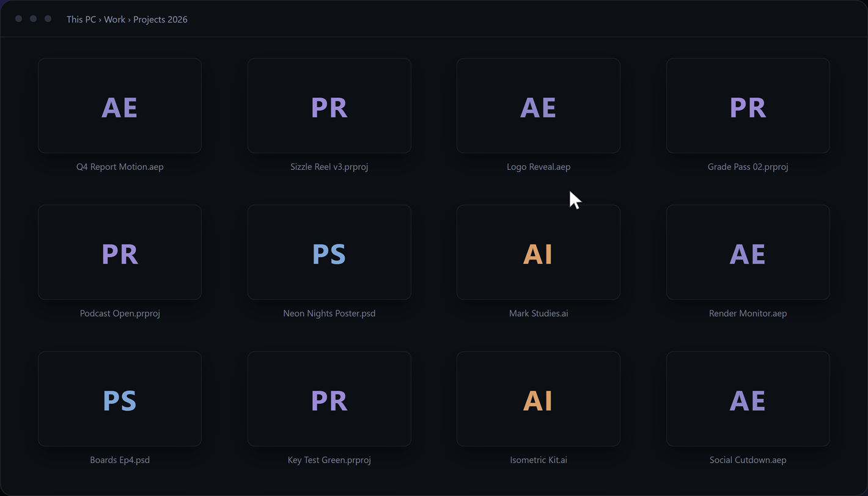
Task: Click the first window control dot
Action: (x=18, y=19)
